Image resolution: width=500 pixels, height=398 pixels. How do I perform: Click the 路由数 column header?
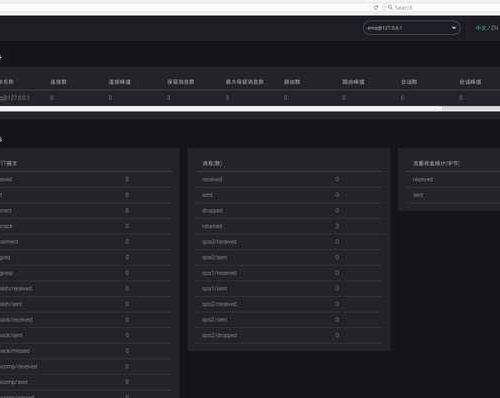[292, 82]
